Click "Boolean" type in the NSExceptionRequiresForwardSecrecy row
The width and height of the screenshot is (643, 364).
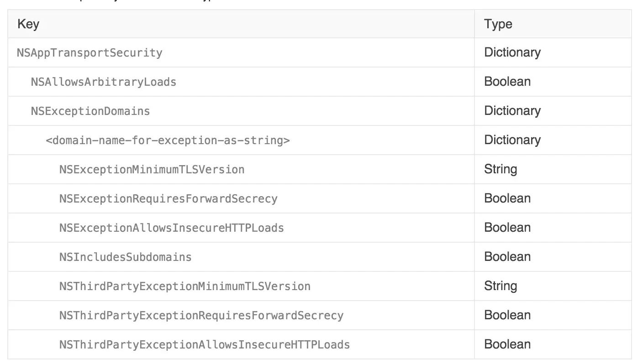(x=507, y=198)
